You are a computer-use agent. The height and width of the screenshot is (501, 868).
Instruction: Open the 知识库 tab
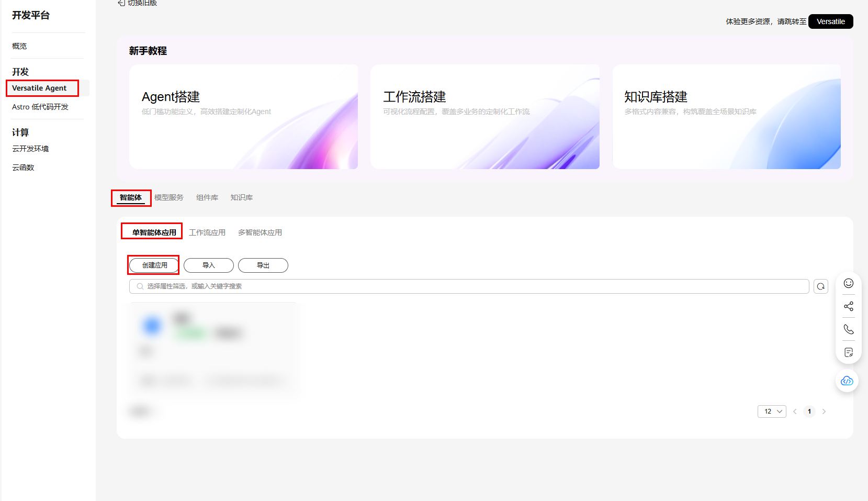[x=241, y=197]
